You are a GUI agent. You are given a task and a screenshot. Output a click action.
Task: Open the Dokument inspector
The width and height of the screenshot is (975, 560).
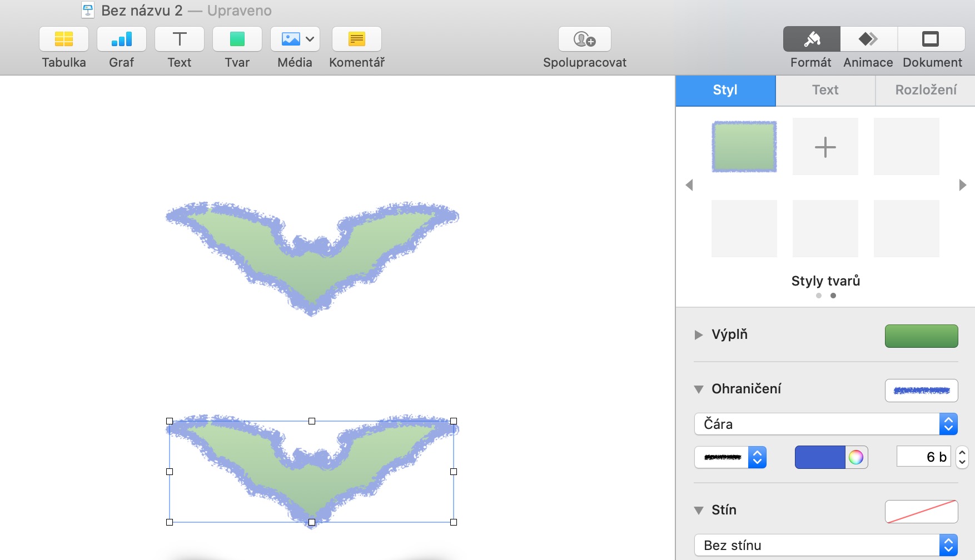pyautogui.click(x=931, y=39)
